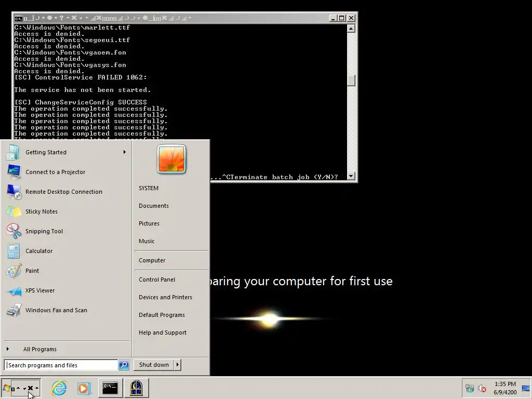This screenshot has height=399, width=532.
Task: Click the search magnifier icon
Action: click(x=124, y=365)
